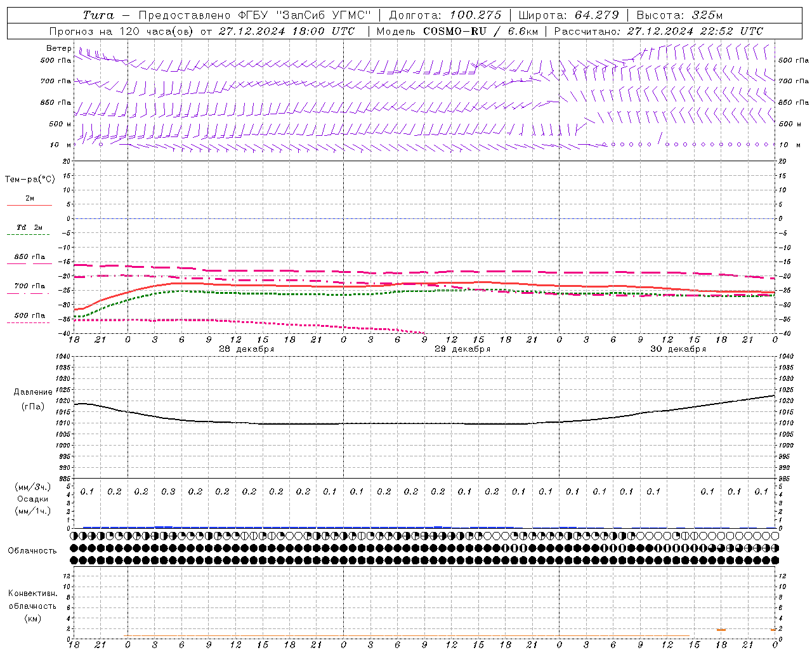Viewport: 812px width, 650px height.
Task: Click the "(мм/3ч.)" precipitation unit label
Action: pyautogui.click(x=33, y=487)
